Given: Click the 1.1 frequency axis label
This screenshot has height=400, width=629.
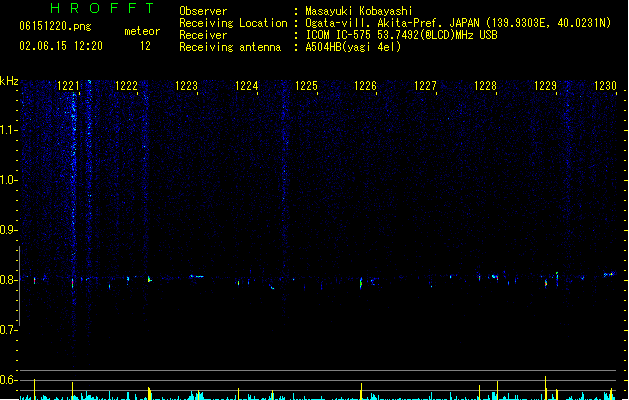Looking at the screenshot, I should click(x=8, y=130).
